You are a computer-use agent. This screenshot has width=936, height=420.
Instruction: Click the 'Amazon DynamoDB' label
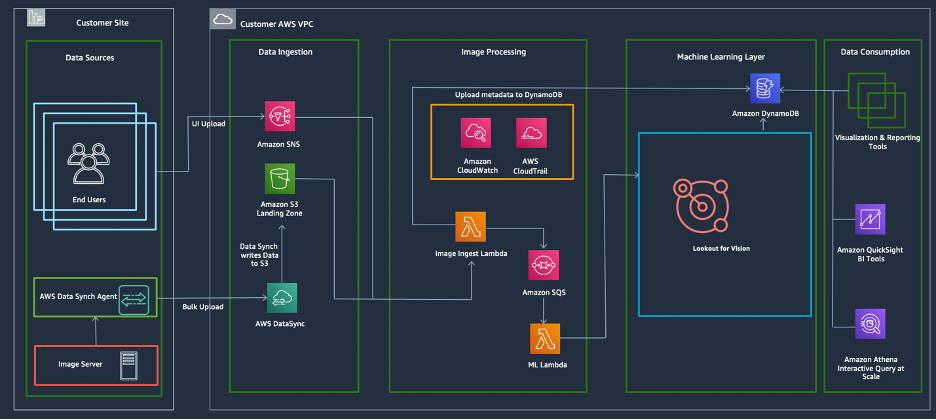766,113
